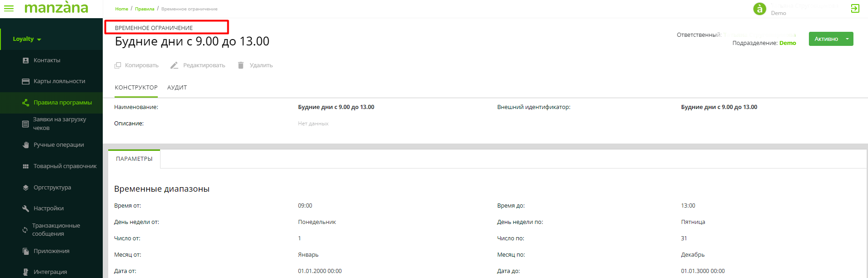This screenshot has height=278, width=868.
Task: Click the Demo user avatar icon
Action: click(x=759, y=9)
